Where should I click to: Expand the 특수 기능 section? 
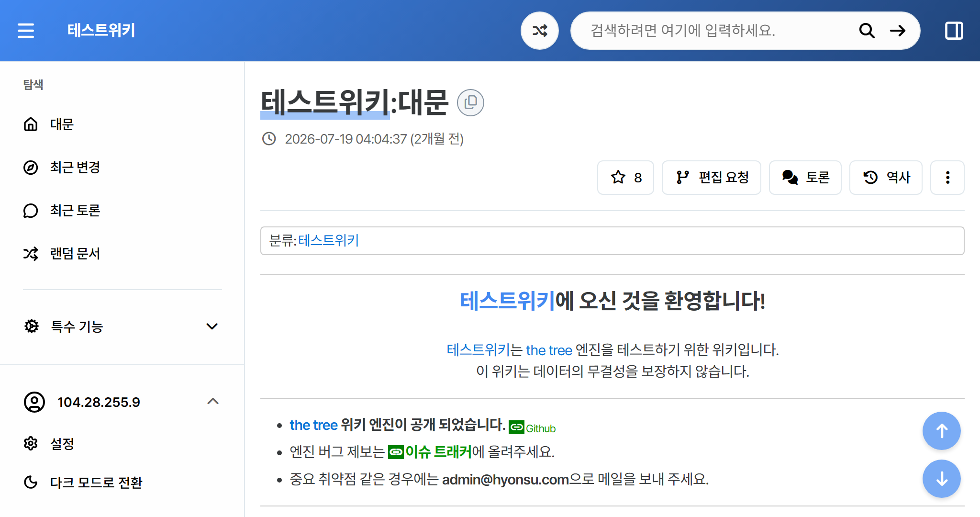point(122,326)
